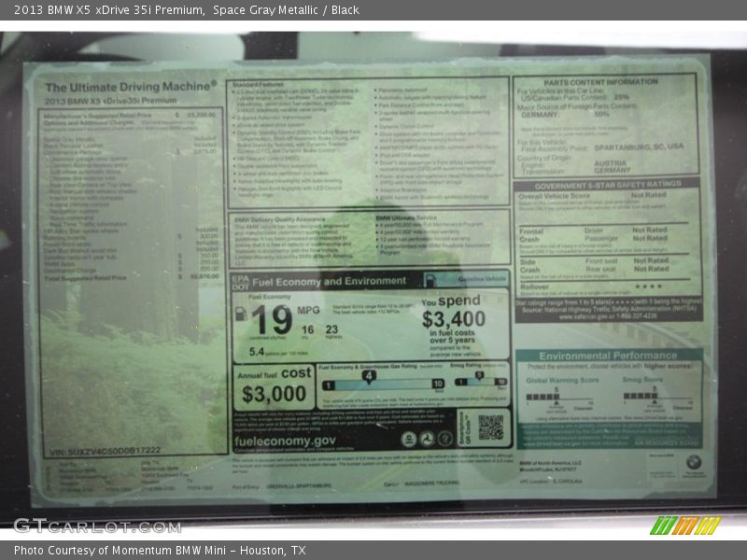Click "GOVERNMENT 5-STAR SAFETY RATINGS" header
This screenshot has width=747, height=560.
[x=608, y=185]
